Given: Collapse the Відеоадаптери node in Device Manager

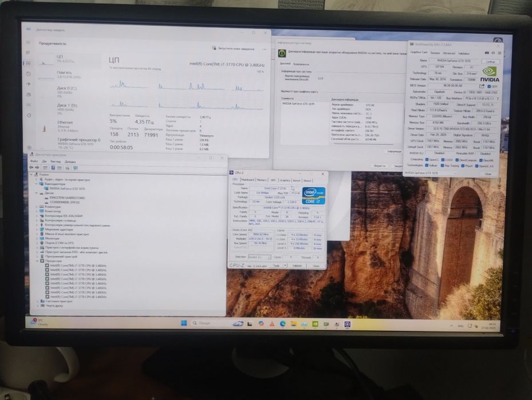Looking at the screenshot, I should pyautogui.click(x=36, y=184).
